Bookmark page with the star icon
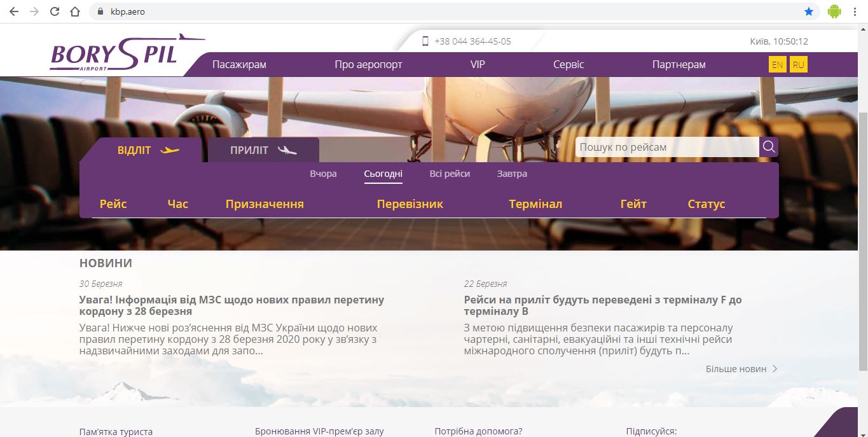 [x=809, y=11]
